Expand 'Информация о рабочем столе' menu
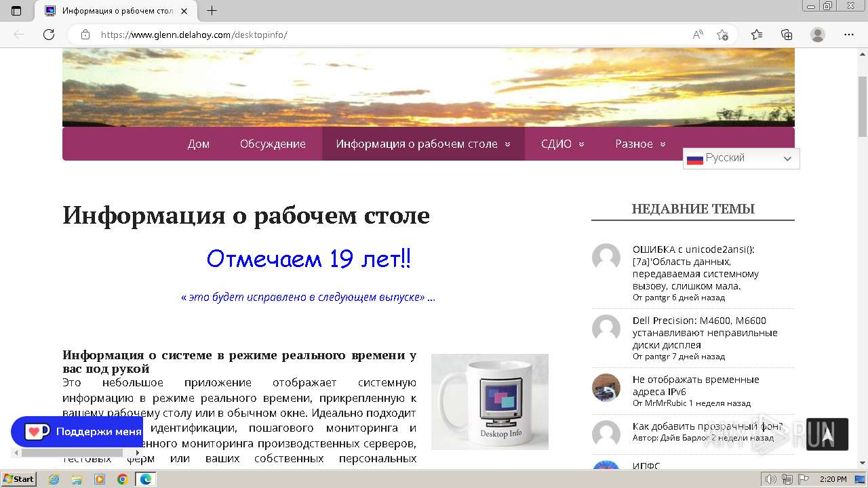 (x=423, y=144)
